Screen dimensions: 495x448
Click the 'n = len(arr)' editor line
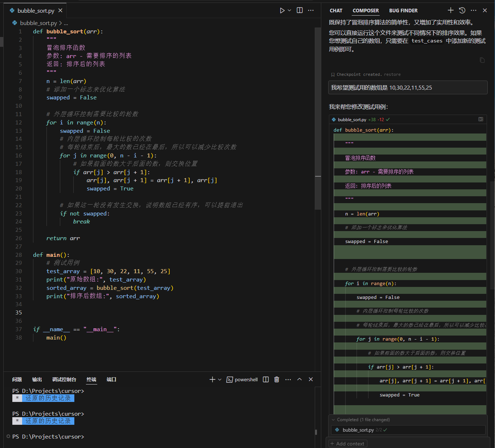click(x=66, y=81)
